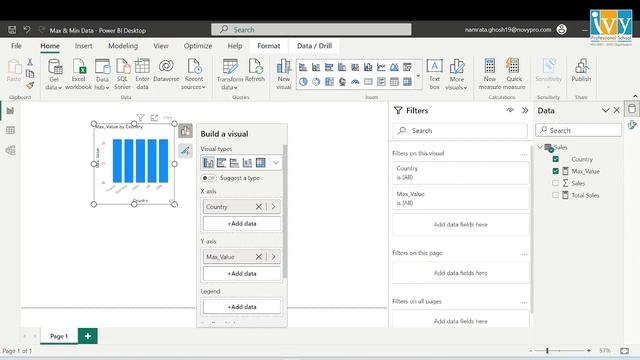Undo the last action
640x360 pixels.
coord(27,30)
